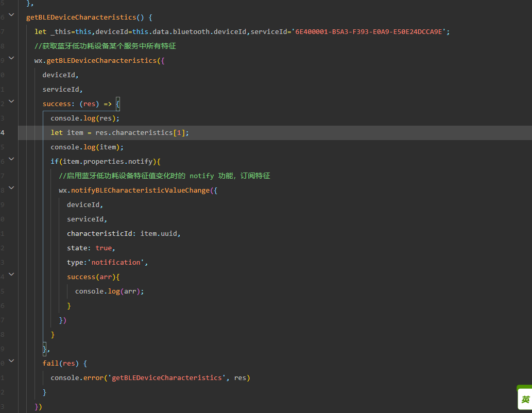
Task: Fold the success(arr){ callback block
Action: coord(11,274)
